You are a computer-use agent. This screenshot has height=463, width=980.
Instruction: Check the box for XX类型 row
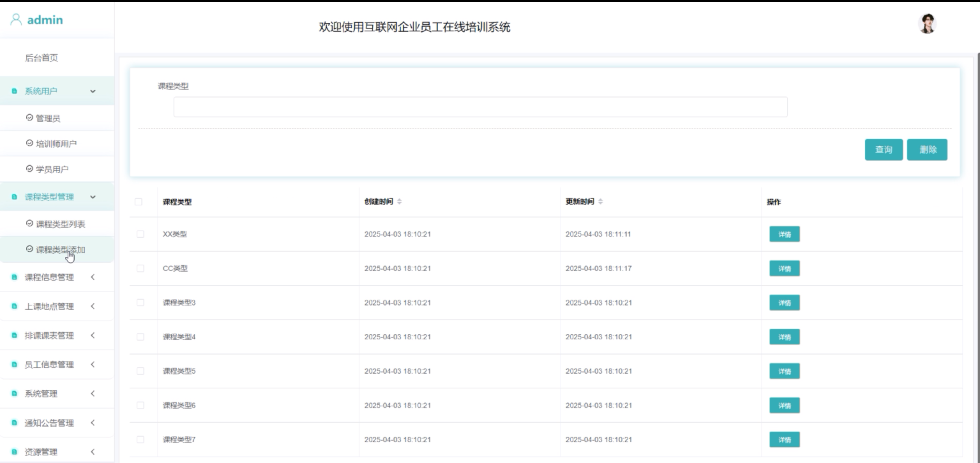pos(140,234)
